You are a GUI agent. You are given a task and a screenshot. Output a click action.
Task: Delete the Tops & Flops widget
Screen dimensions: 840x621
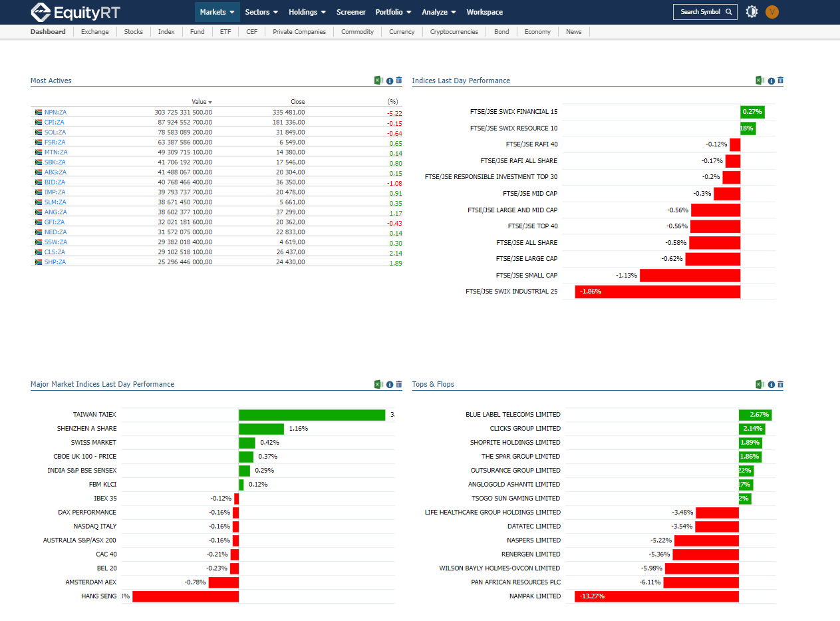coord(780,384)
